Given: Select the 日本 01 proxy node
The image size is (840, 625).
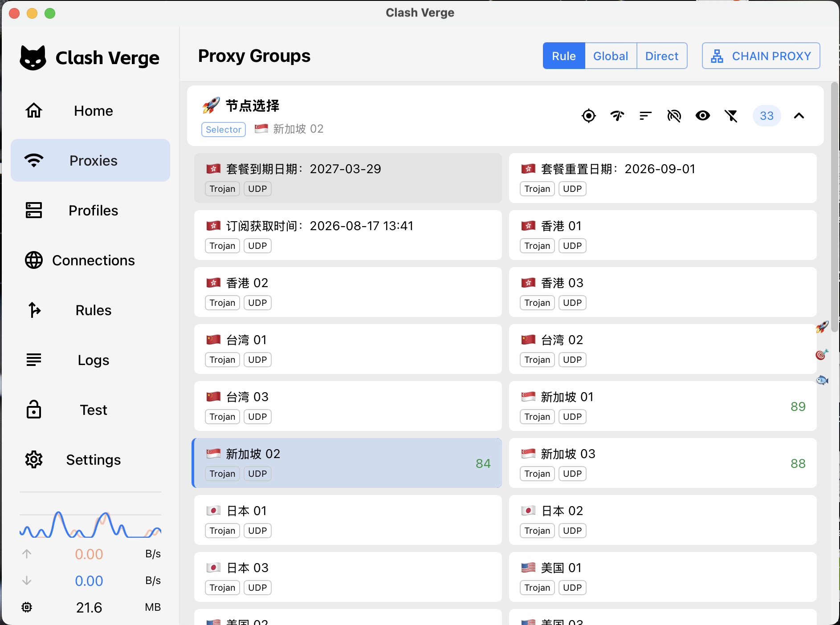Looking at the screenshot, I should pos(348,520).
